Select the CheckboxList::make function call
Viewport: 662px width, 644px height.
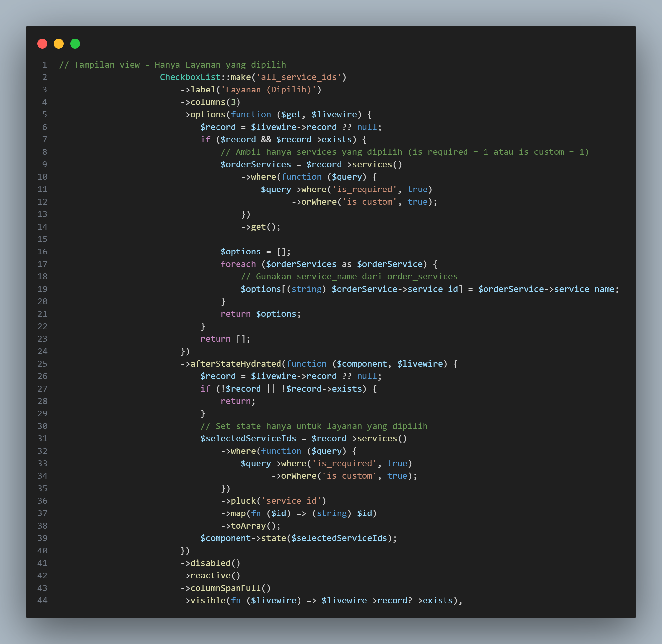(205, 77)
